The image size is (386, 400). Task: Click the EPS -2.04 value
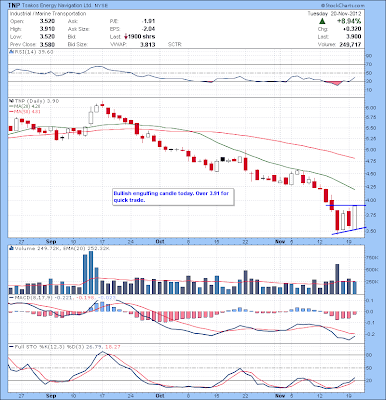tap(148, 29)
